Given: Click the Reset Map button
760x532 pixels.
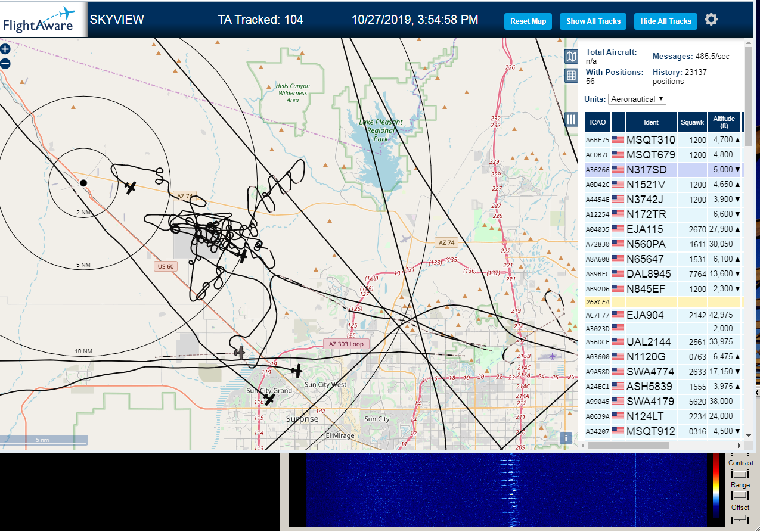Looking at the screenshot, I should [528, 21].
